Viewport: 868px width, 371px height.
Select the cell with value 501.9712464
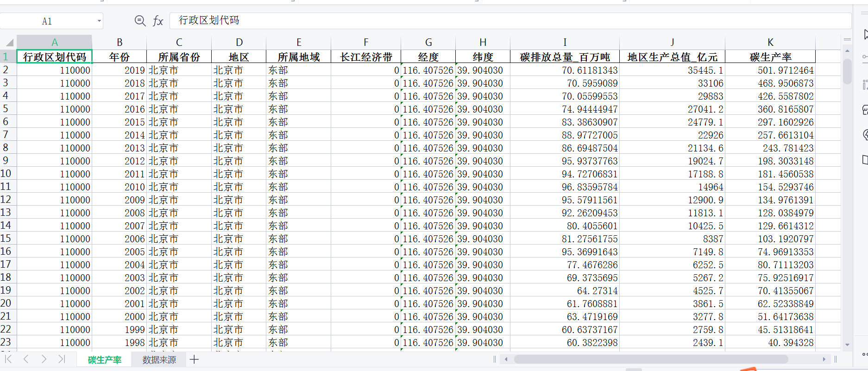pos(770,70)
